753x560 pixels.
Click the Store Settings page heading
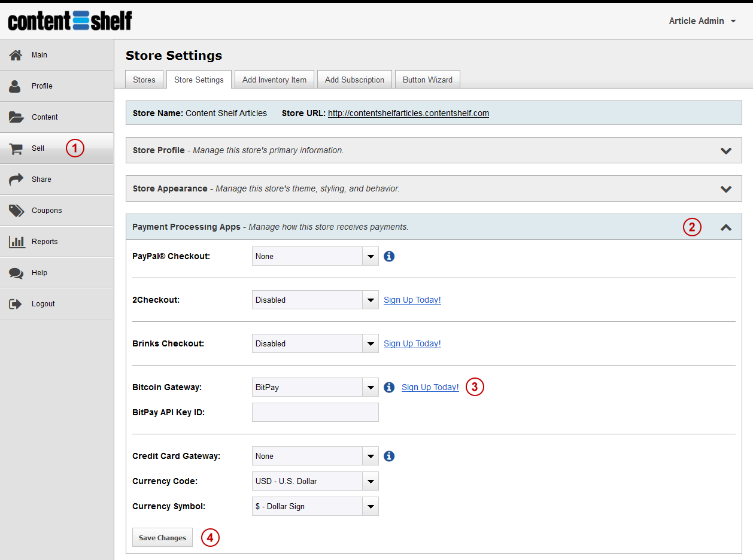tap(174, 56)
